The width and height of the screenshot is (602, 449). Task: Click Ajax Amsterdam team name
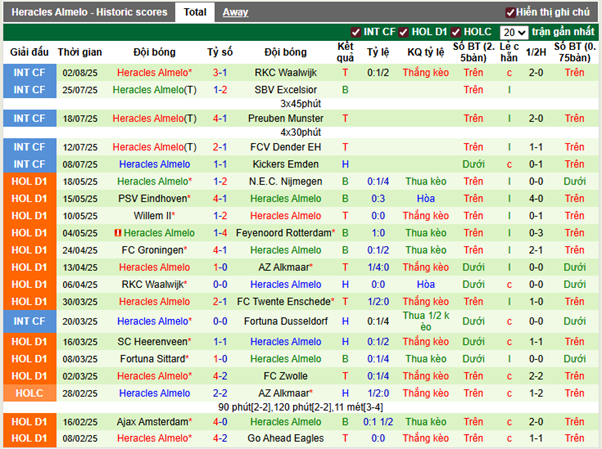[x=152, y=422]
